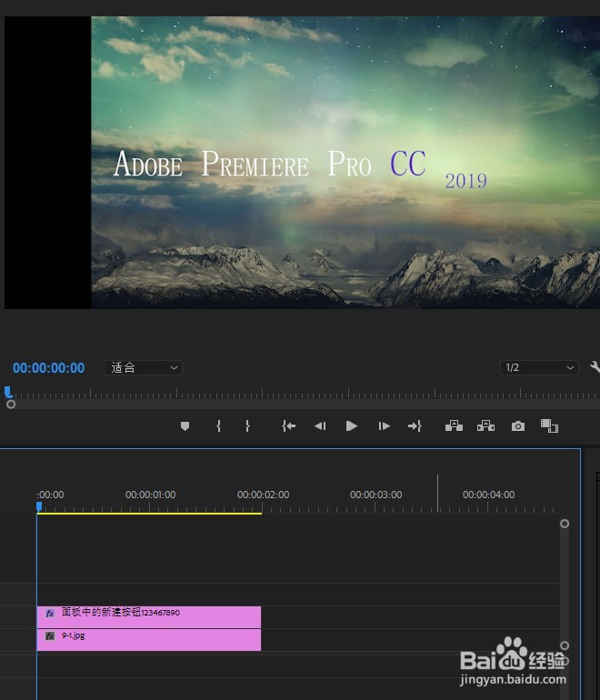Click top handle of timeline vertical scrollbar
600x700 pixels.
click(565, 524)
